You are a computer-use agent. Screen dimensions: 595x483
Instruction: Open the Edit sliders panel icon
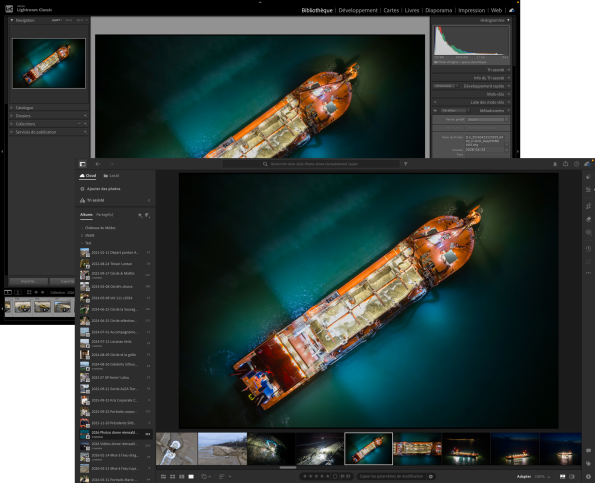coord(589,189)
